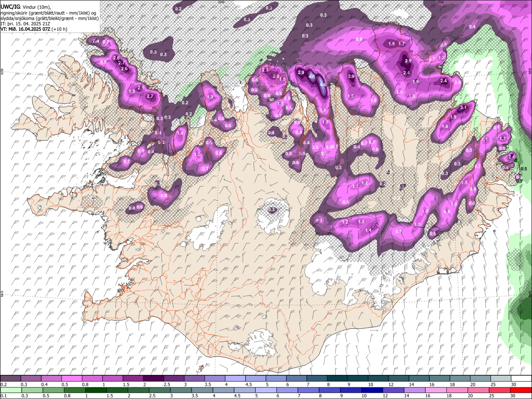Click the '1.3' value on the map
Image resolution: width=532 pixels, height=399 pixels.
click(210, 97)
